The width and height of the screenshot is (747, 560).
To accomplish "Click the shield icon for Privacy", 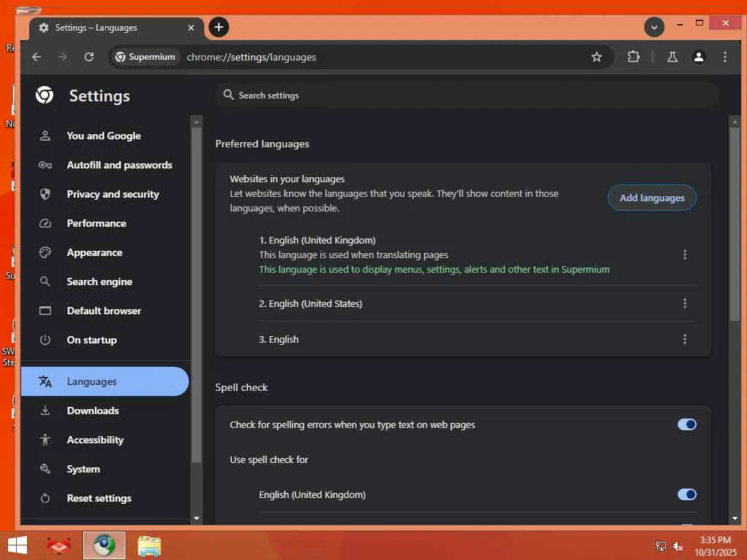I will tap(45, 194).
